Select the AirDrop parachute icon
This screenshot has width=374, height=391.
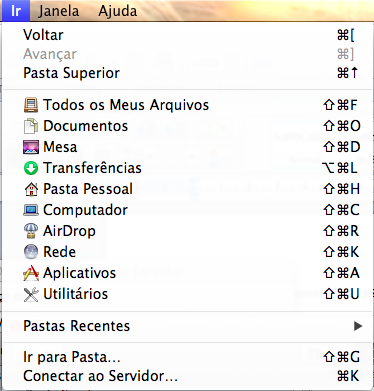(31, 231)
